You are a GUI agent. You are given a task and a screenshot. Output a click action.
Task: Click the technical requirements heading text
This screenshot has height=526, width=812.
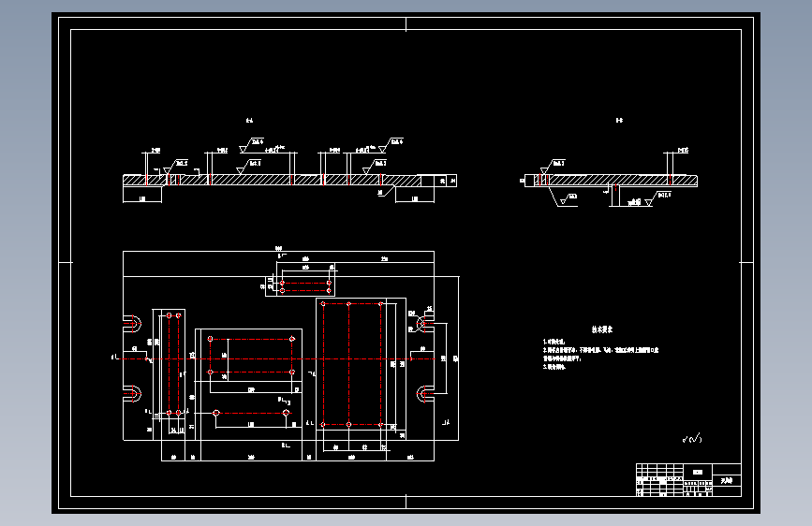pos(602,329)
